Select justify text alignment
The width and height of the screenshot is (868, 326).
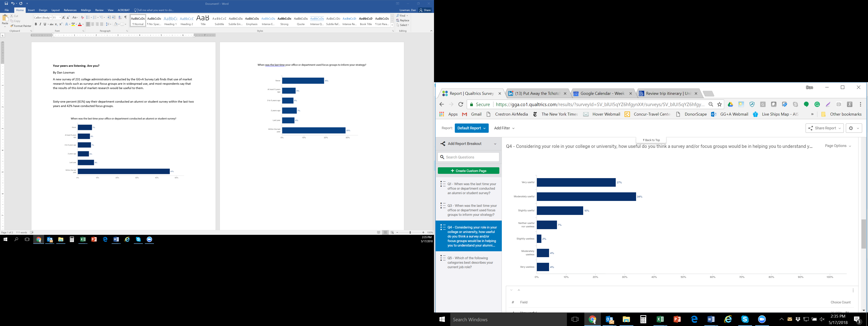[101, 24]
